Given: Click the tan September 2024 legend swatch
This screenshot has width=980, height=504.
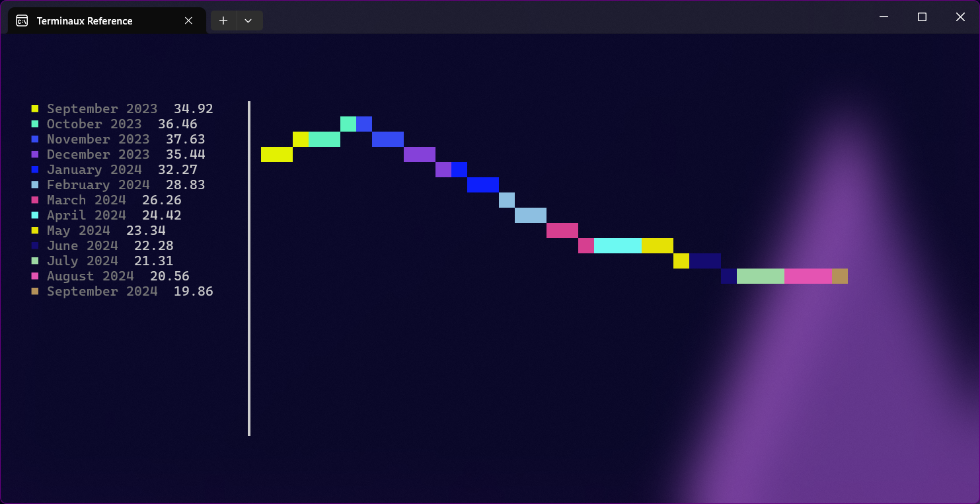Looking at the screenshot, I should 35,291.
